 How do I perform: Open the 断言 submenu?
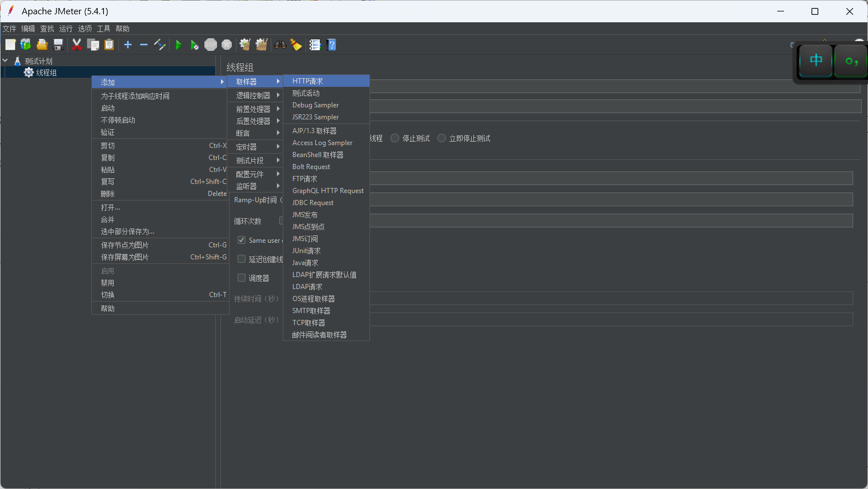click(255, 133)
